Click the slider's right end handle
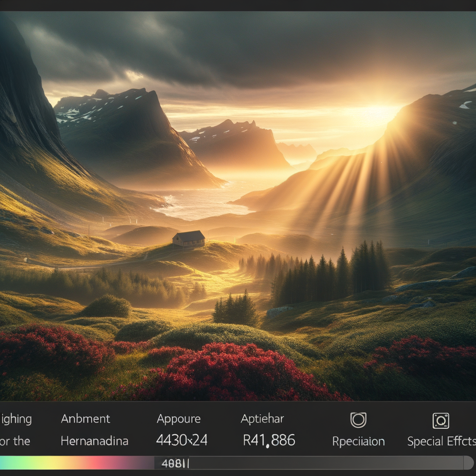Image resolution: width=476 pixels, height=476 pixels. (468, 463)
